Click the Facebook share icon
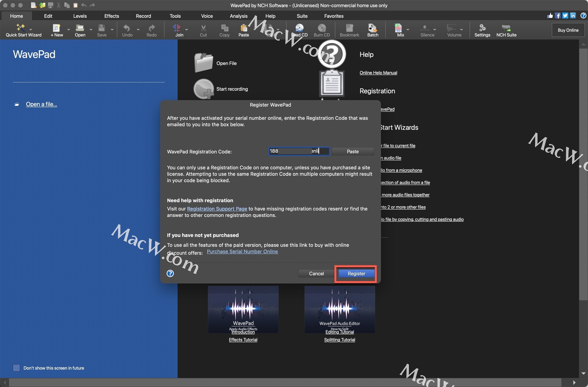 [x=558, y=16]
